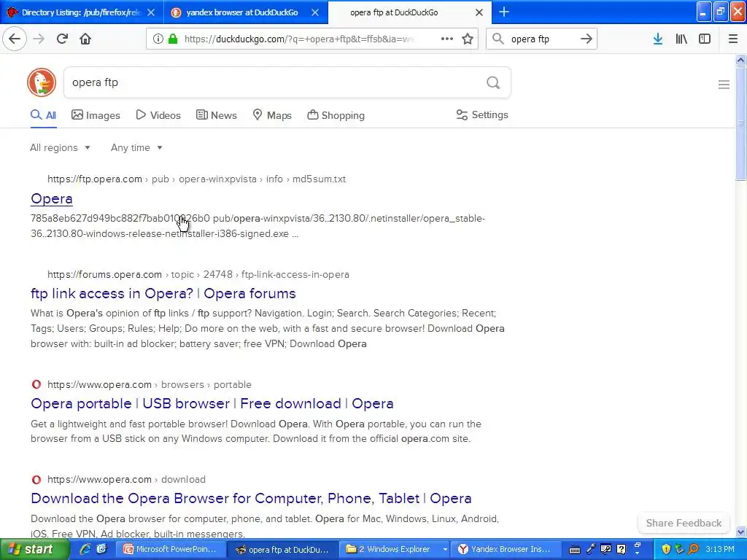Click the Firefox toolbar search field
Viewport: 747px width, 560px height.
point(541,39)
